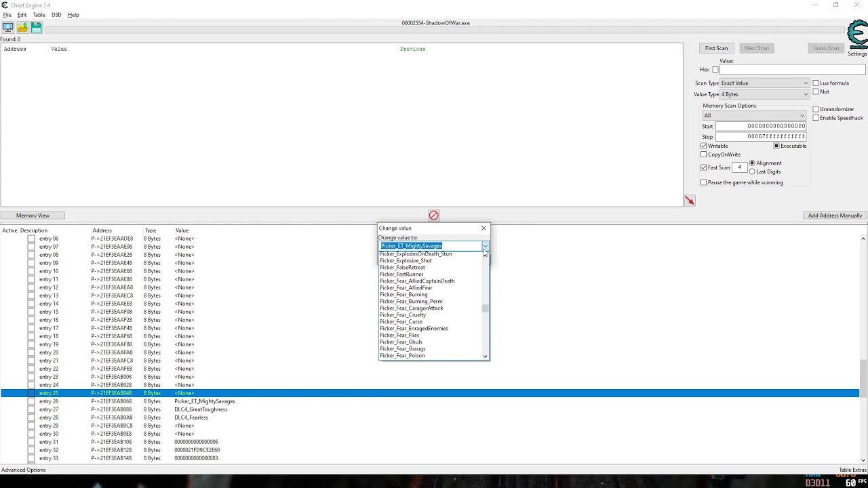Click the address list vertical scrollbar thumb

click(863, 378)
